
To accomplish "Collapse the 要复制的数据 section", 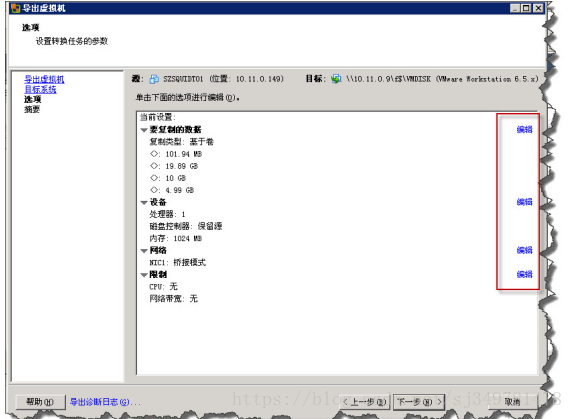I will [144, 130].
